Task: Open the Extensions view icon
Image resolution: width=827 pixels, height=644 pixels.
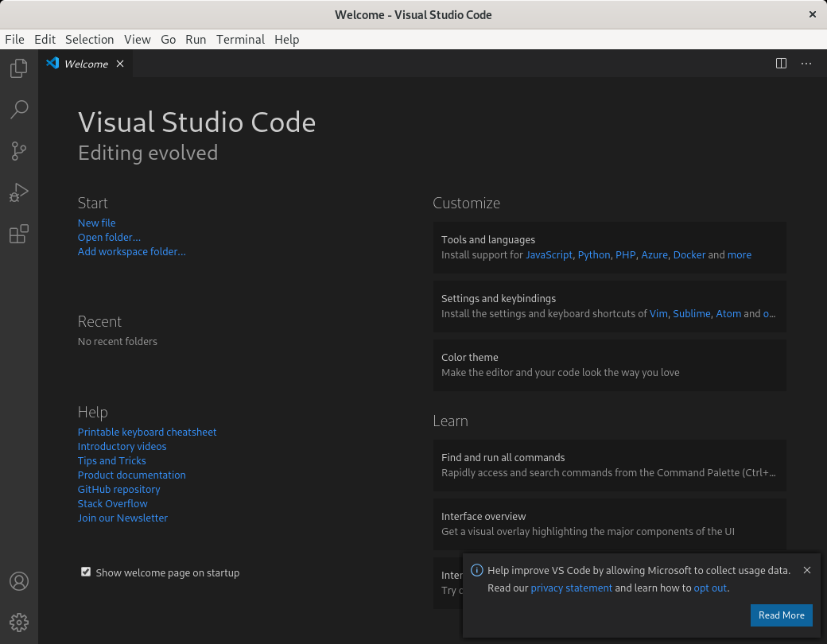Action: 19,234
